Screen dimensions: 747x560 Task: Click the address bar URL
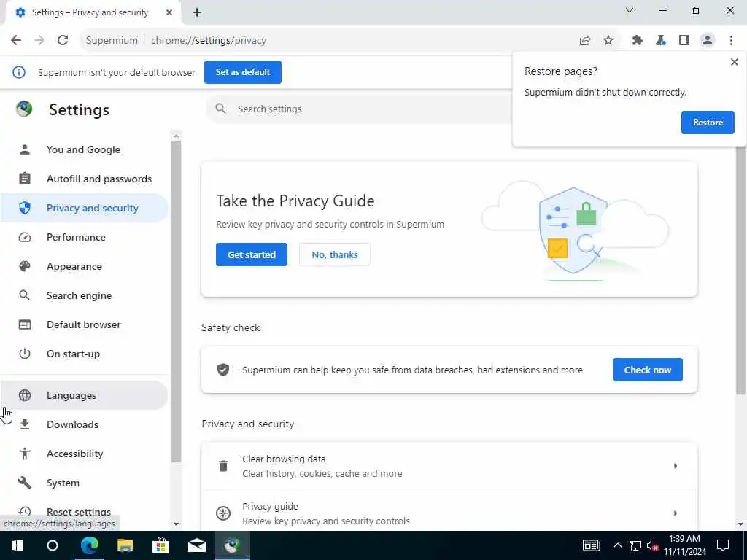pyautogui.click(x=209, y=41)
